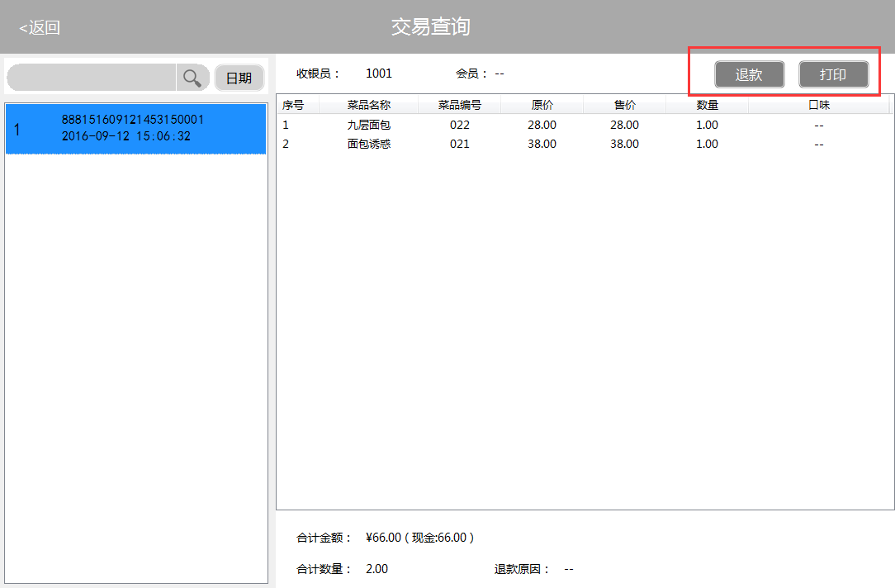Click the 数量 column header
The height and width of the screenshot is (588, 895).
coord(707,105)
